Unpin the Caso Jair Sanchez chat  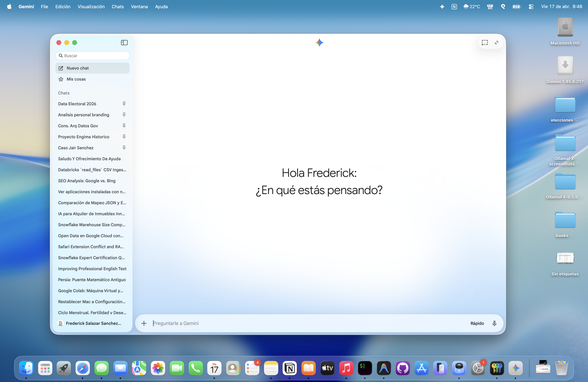[x=124, y=148]
